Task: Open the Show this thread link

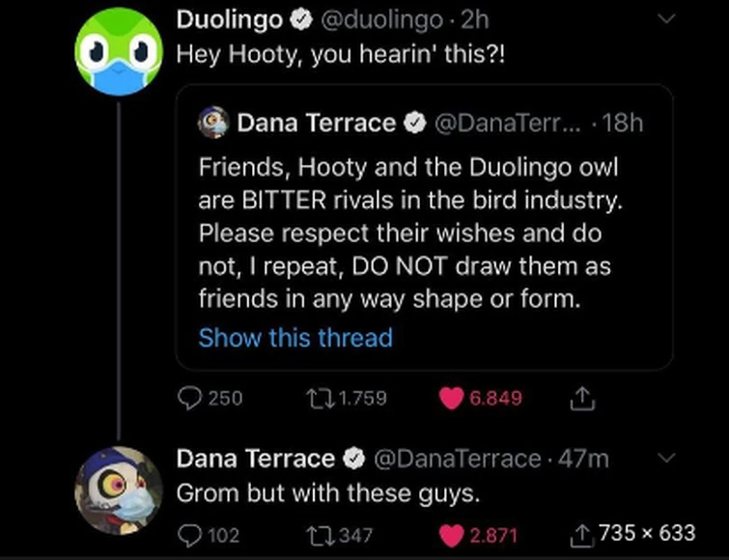Action: (295, 338)
